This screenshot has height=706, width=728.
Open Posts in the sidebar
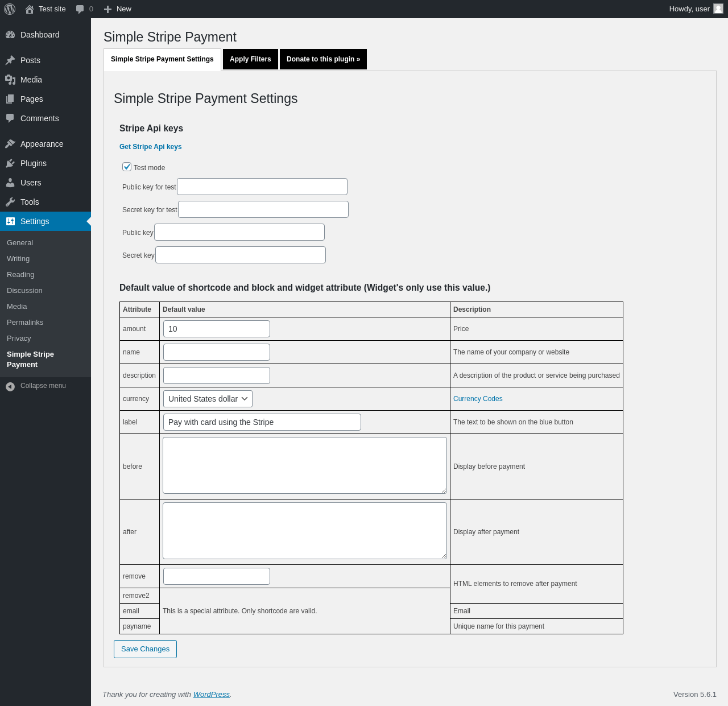pyautogui.click(x=45, y=60)
